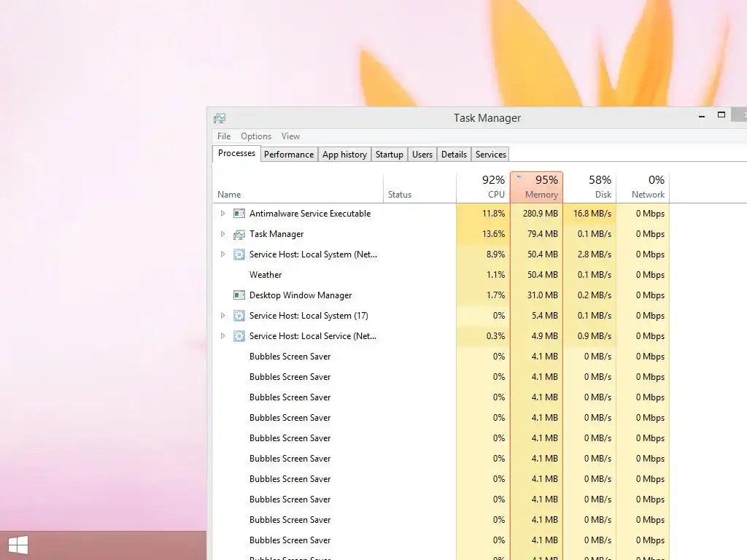Click the 5.4 MB memory value
747x560 pixels.
tap(545, 315)
